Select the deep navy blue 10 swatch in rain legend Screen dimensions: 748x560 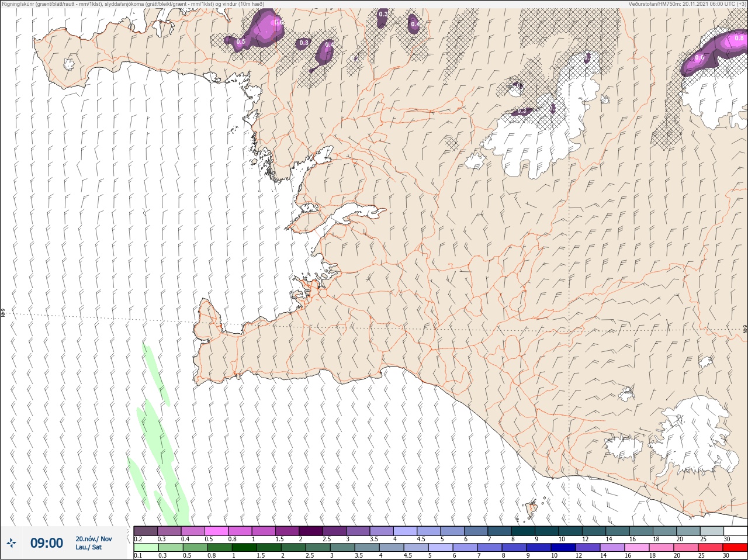click(563, 548)
